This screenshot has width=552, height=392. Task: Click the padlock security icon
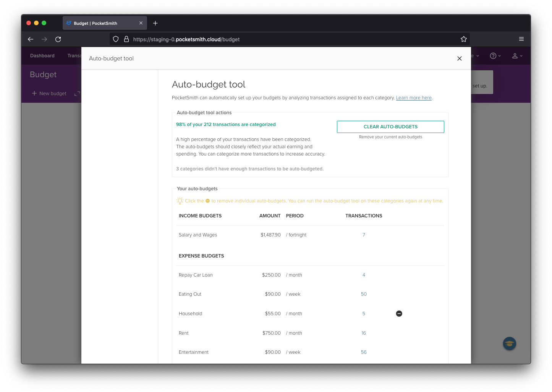[x=126, y=39]
